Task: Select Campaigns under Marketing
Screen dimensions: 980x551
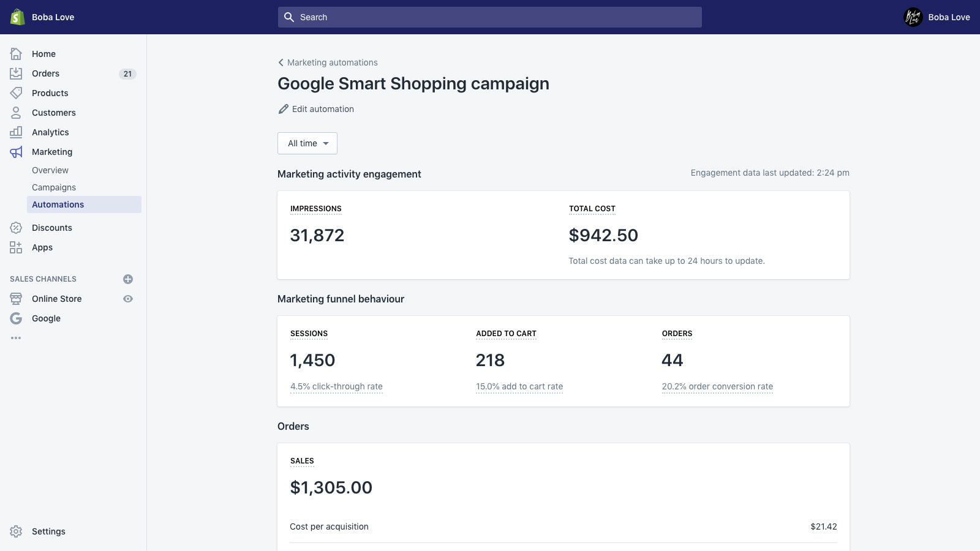Action: pos(54,187)
